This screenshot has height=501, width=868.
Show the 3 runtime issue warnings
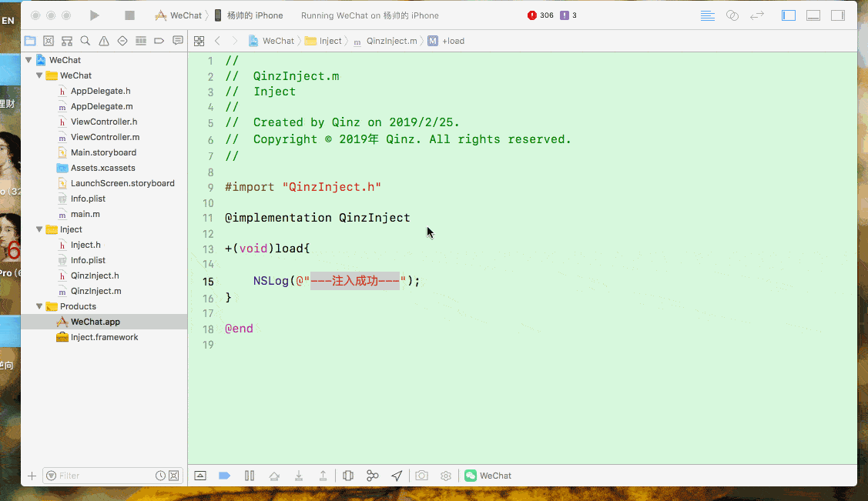[x=568, y=15]
